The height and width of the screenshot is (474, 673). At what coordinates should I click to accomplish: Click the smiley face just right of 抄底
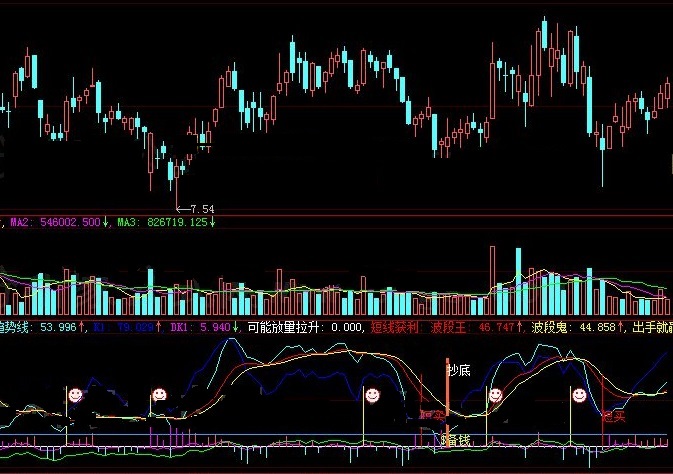[495, 395]
